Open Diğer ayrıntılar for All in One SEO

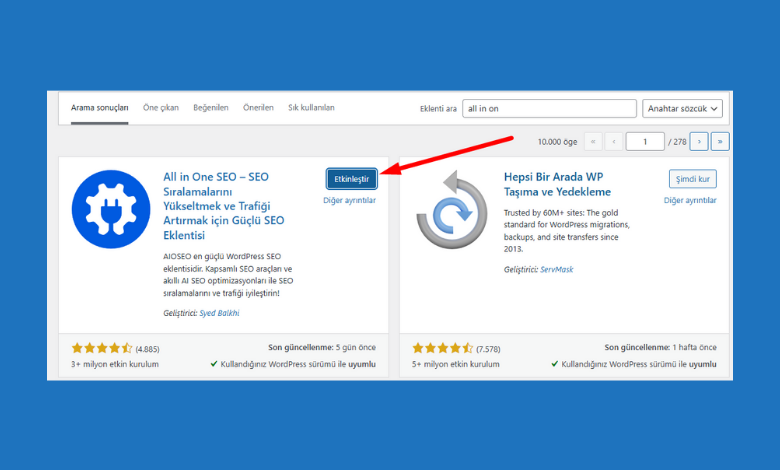click(x=350, y=200)
